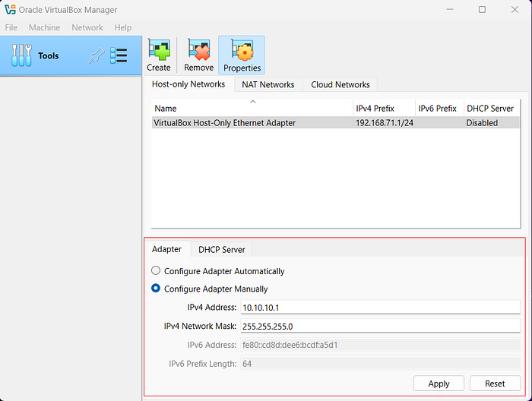This screenshot has width=532, height=401.
Task: Minimize the VirtualBox Manager window
Action: [450, 9]
